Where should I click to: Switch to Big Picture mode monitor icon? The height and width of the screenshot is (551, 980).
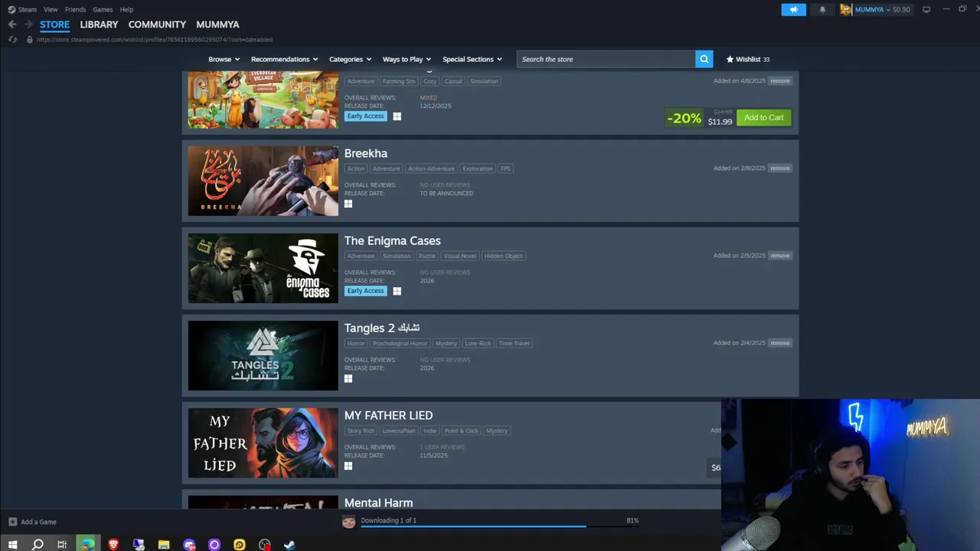coord(926,9)
